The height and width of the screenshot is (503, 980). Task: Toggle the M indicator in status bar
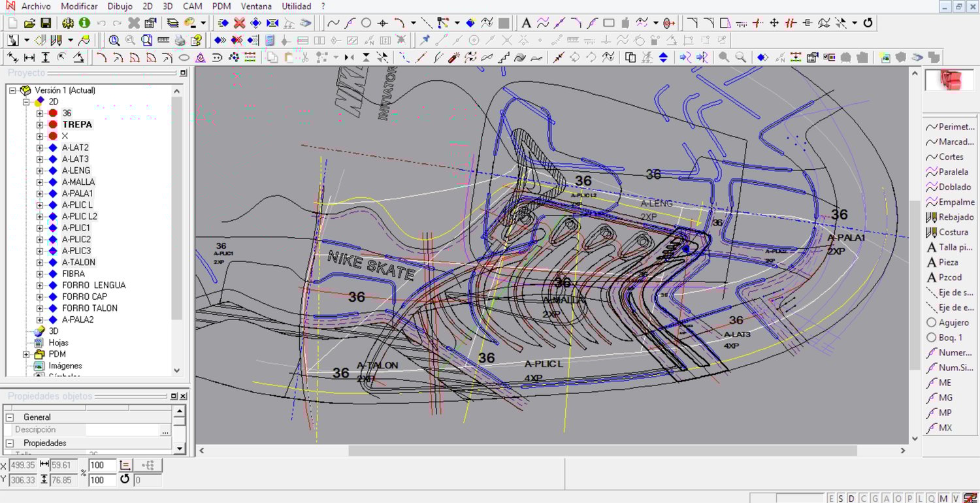(943, 498)
